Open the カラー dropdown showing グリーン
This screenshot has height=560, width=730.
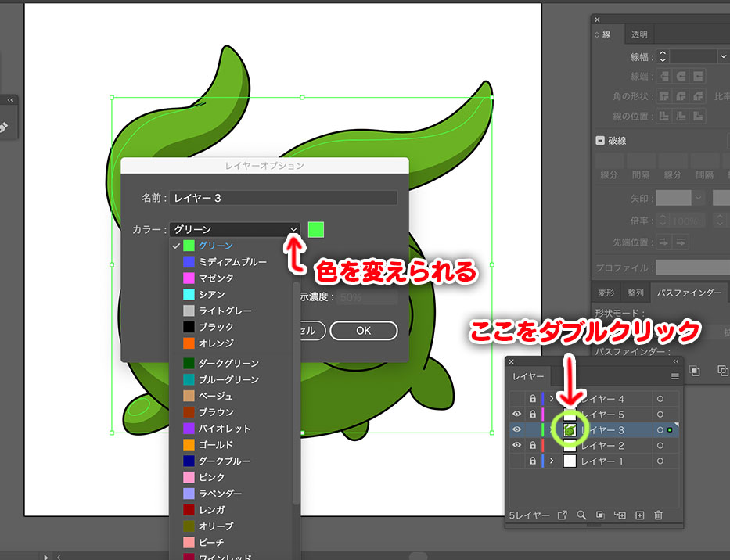(235, 229)
